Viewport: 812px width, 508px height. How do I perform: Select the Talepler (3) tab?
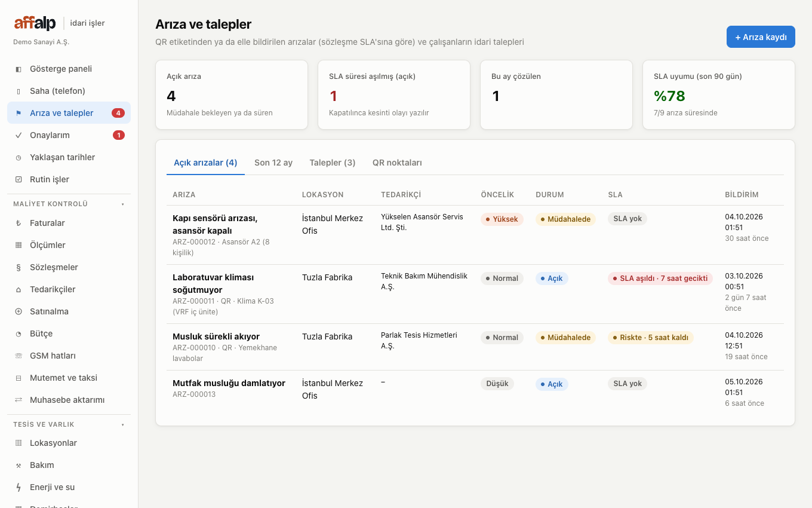tap(333, 163)
